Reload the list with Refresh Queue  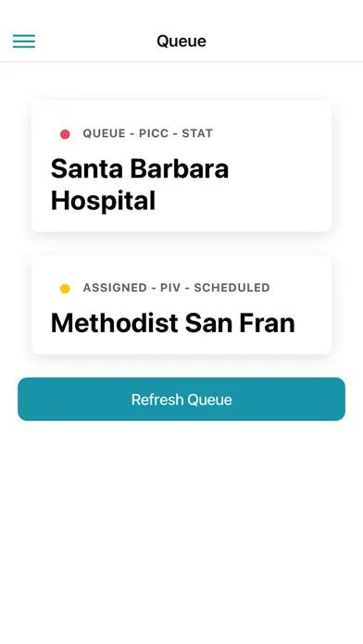[x=181, y=399]
